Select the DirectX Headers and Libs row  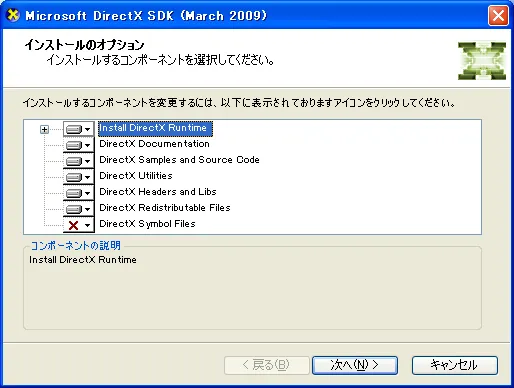(158, 192)
